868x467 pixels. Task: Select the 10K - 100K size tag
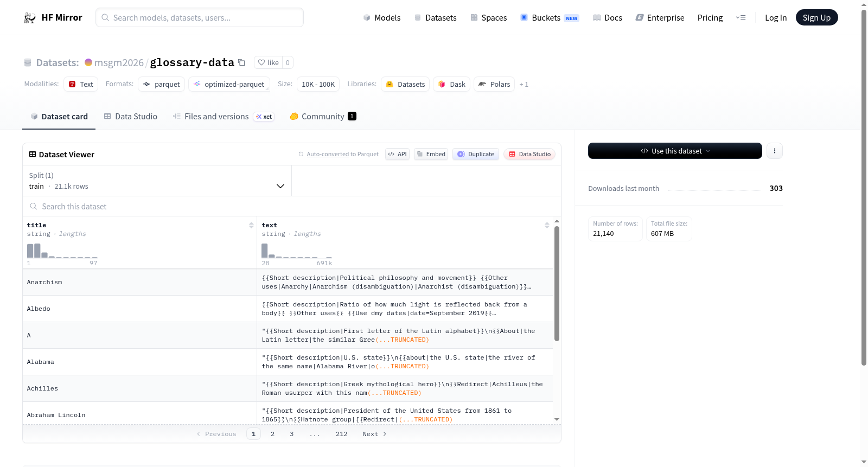coord(318,84)
